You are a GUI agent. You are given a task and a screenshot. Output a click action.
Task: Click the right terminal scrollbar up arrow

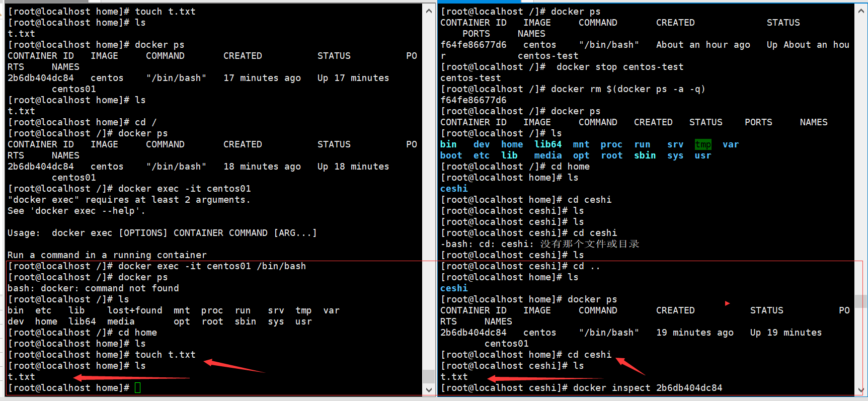tap(860, 11)
